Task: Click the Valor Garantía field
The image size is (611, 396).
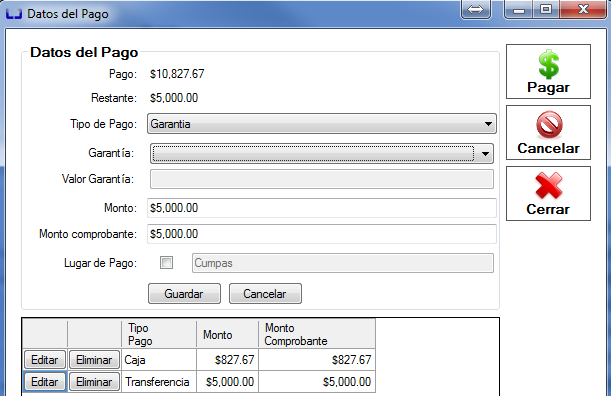Action: pos(322,179)
